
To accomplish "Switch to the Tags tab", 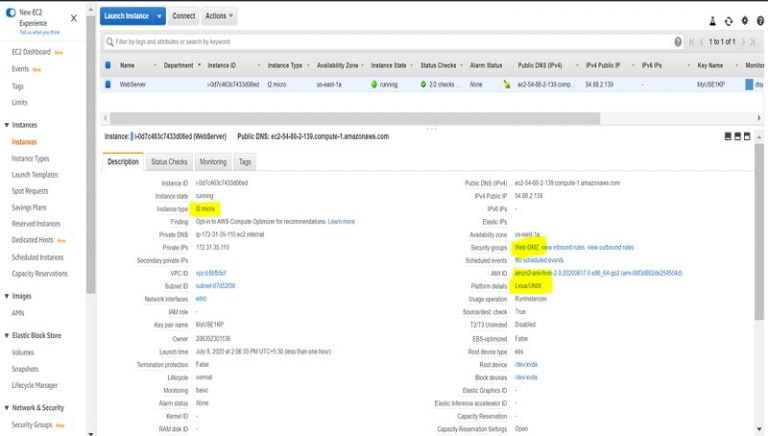I will (245, 162).
